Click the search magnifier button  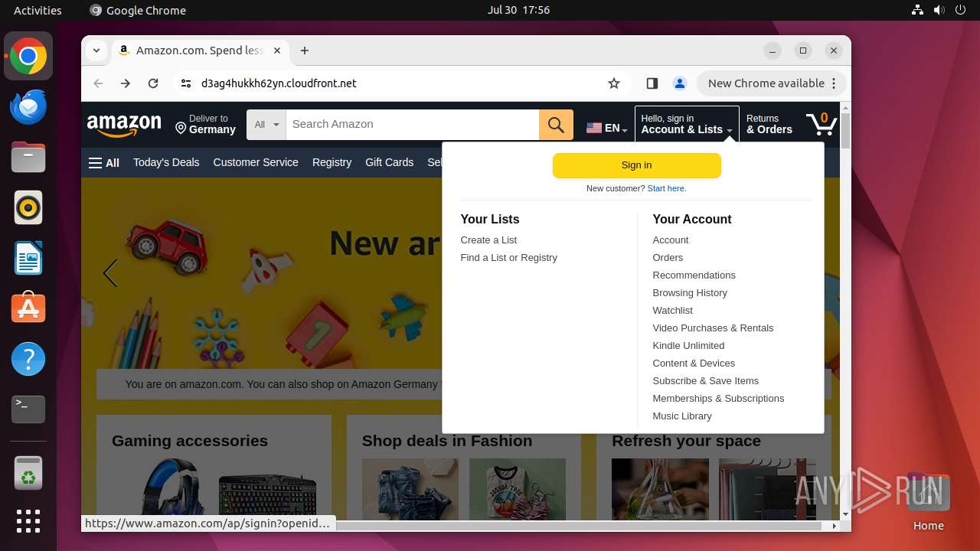click(x=556, y=125)
